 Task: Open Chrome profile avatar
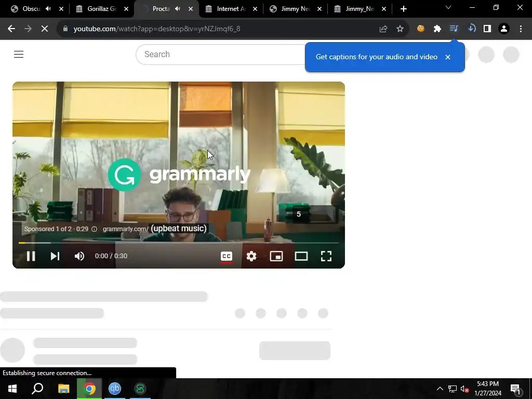click(x=504, y=29)
